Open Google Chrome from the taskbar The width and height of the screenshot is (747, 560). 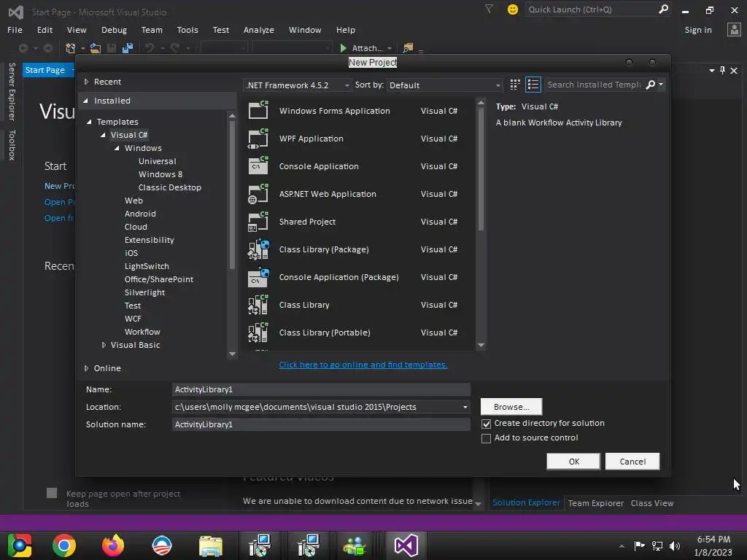pyautogui.click(x=64, y=545)
